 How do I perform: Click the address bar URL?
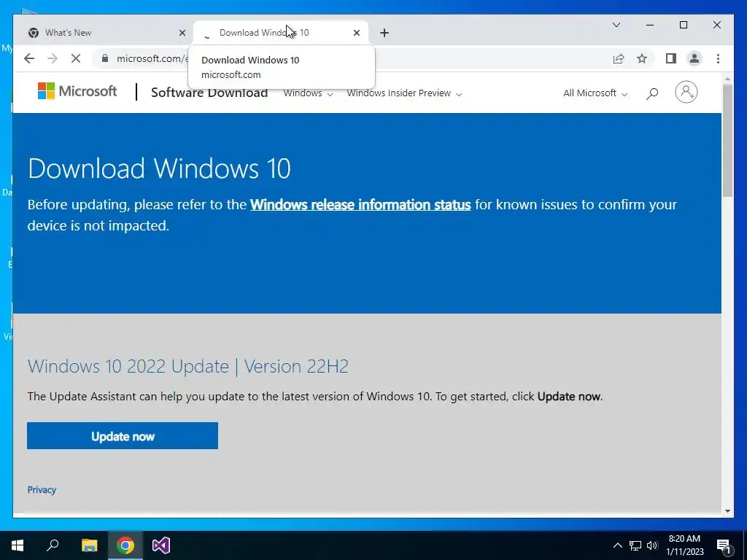pos(152,58)
